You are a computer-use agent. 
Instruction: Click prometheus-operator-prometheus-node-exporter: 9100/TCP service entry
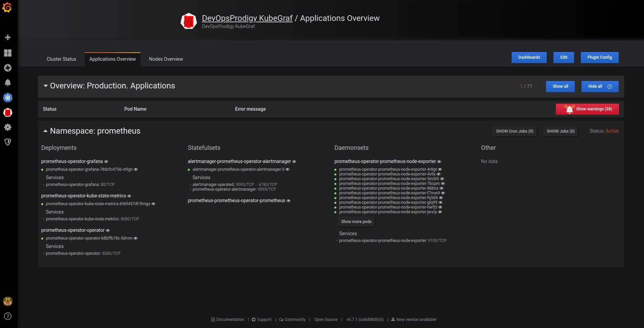click(x=393, y=241)
